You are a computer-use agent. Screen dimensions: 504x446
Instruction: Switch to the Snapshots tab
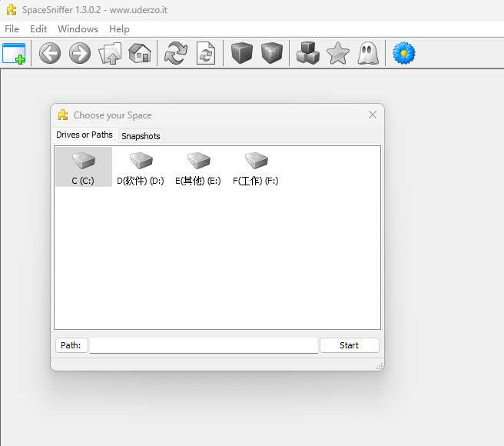click(x=141, y=136)
